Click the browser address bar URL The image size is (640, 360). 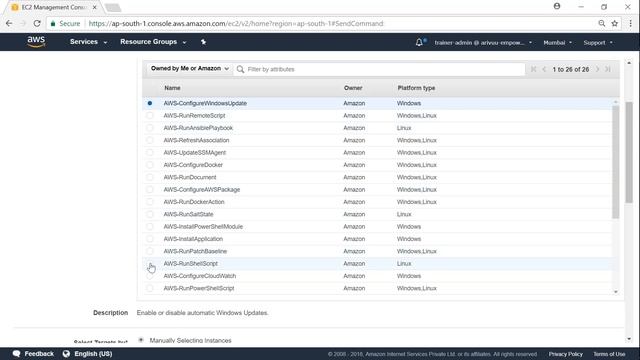coord(236,24)
